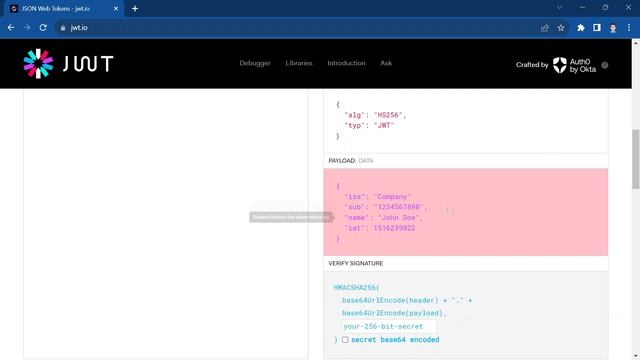
Task: Enable secret base64 encoded checkbox
Action: point(345,340)
